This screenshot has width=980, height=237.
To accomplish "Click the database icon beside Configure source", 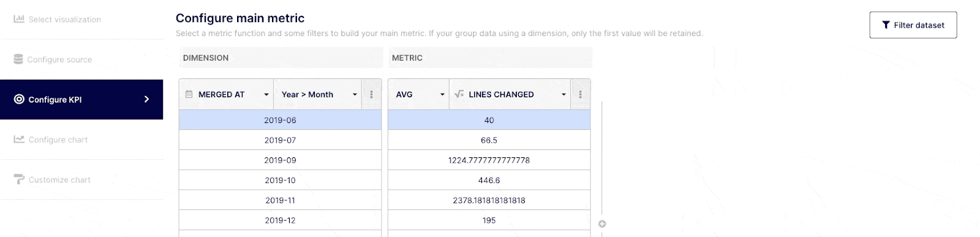I will point(18,59).
